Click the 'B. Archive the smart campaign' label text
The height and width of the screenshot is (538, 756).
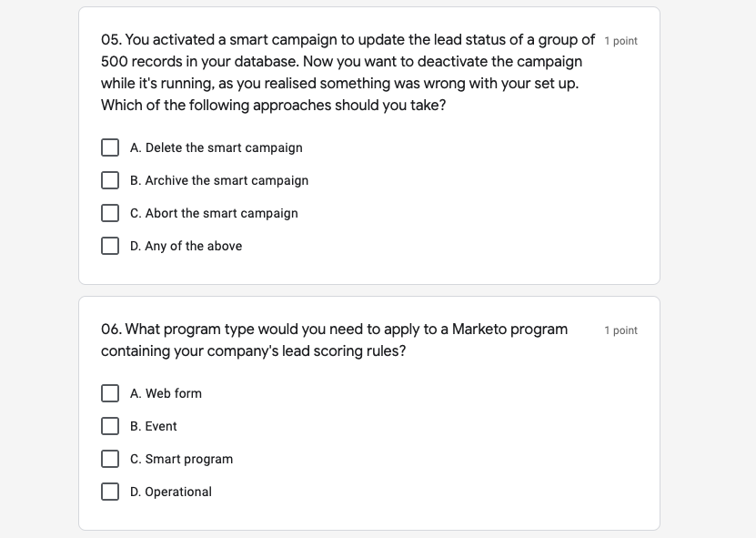pyautogui.click(x=219, y=180)
